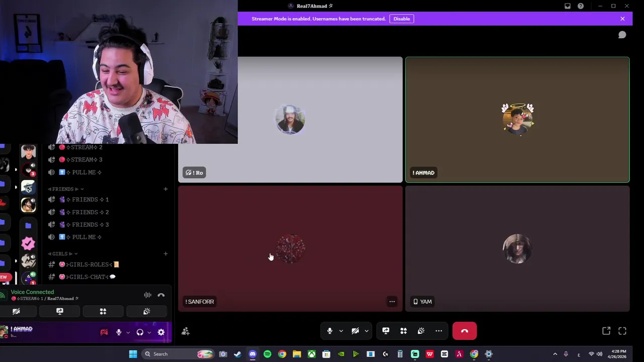Image resolution: width=644 pixels, height=362 pixels.
Task: Open the volume control in system tray
Action: click(x=599, y=354)
